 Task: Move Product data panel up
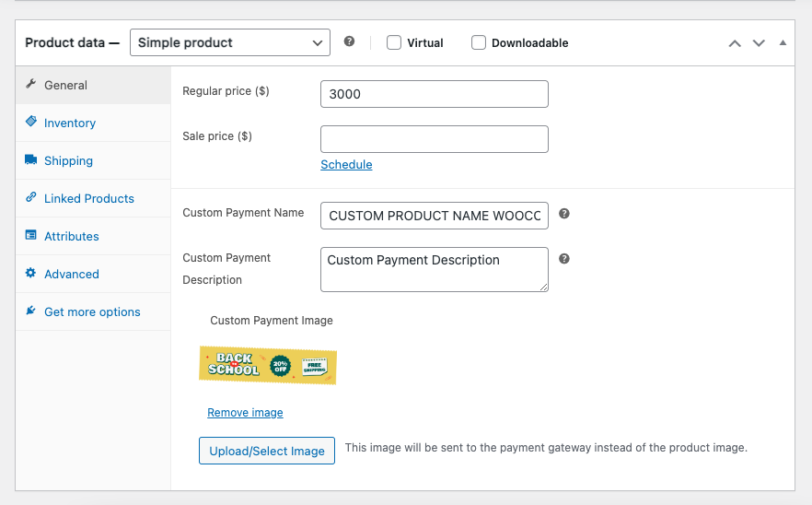[735, 43]
